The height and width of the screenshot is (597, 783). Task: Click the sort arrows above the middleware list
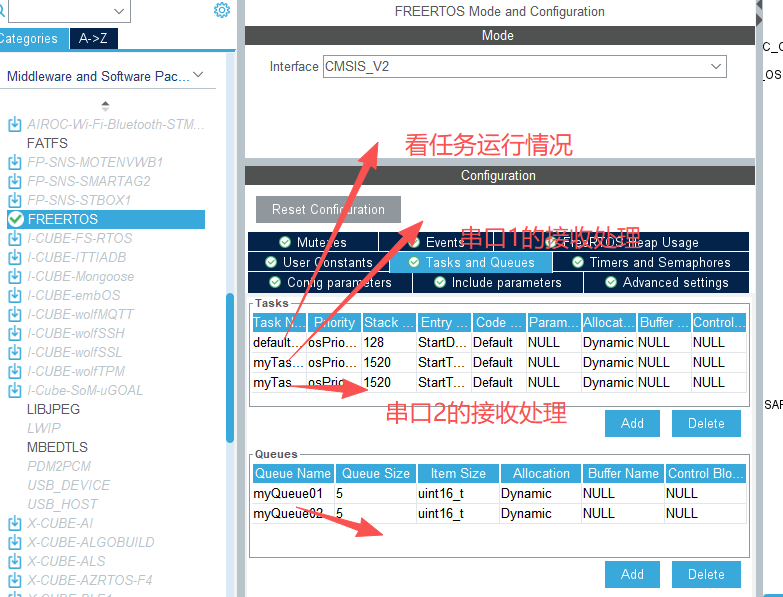[105, 106]
